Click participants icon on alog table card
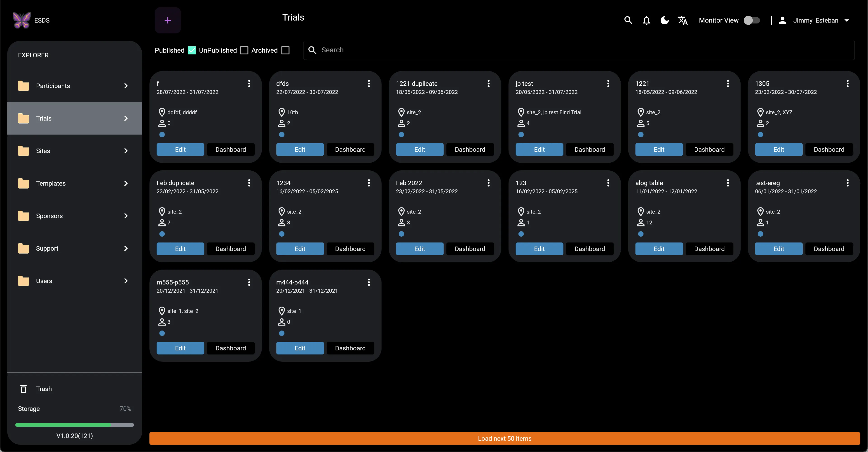 click(x=640, y=223)
